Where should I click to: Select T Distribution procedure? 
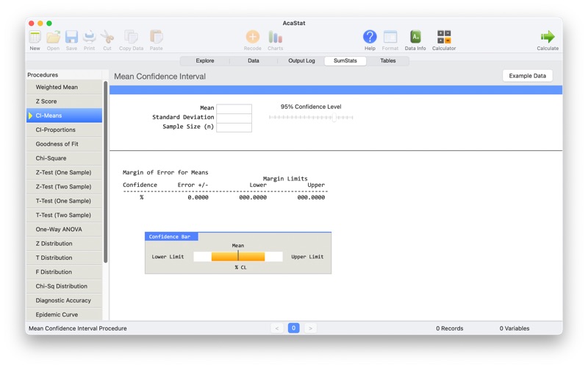[65, 258]
